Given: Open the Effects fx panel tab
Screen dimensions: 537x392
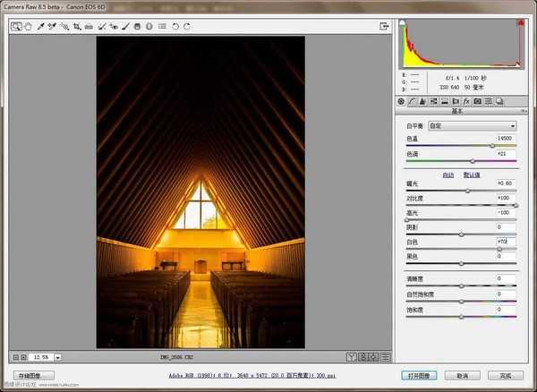Looking at the screenshot, I should click(467, 101).
